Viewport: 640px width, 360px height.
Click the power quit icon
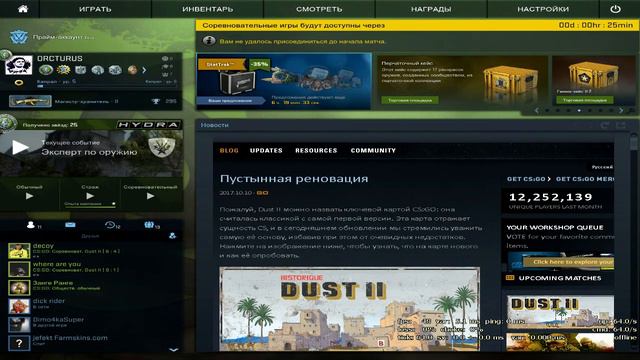(615, 9)
